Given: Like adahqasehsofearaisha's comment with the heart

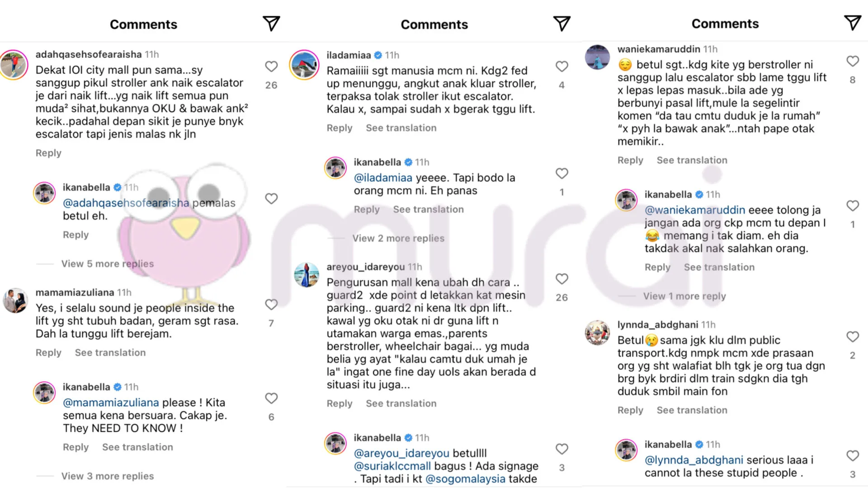Looking at the screenshot, I should tap(271, 66).
